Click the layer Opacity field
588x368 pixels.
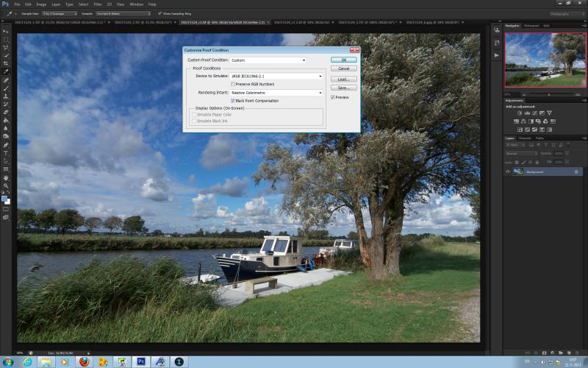click(x=559, y=153)
